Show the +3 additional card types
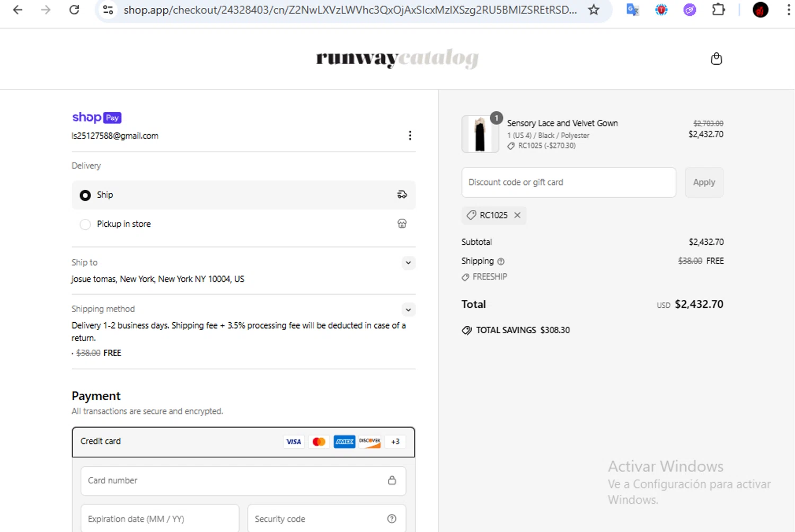Screen dimensions: 795x532 pyautogui.click(x=395, y=441)
